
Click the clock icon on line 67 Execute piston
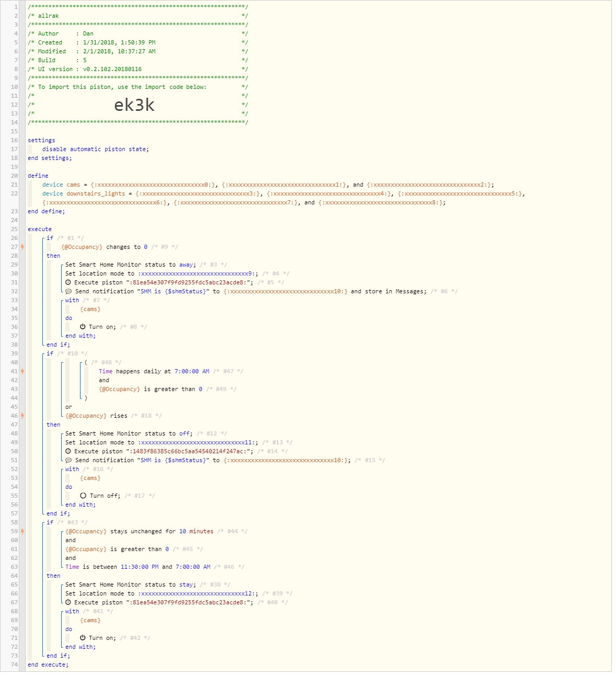point(68,602)
